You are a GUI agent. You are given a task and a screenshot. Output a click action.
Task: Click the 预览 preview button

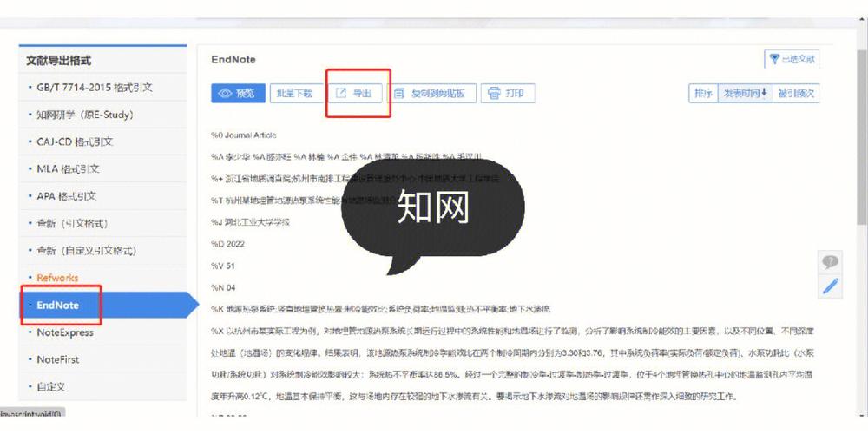pyautogui.click(x=238, y=94)
